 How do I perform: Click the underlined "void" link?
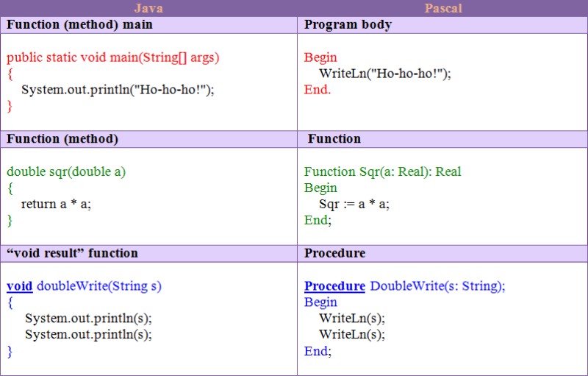coord(20,285)
